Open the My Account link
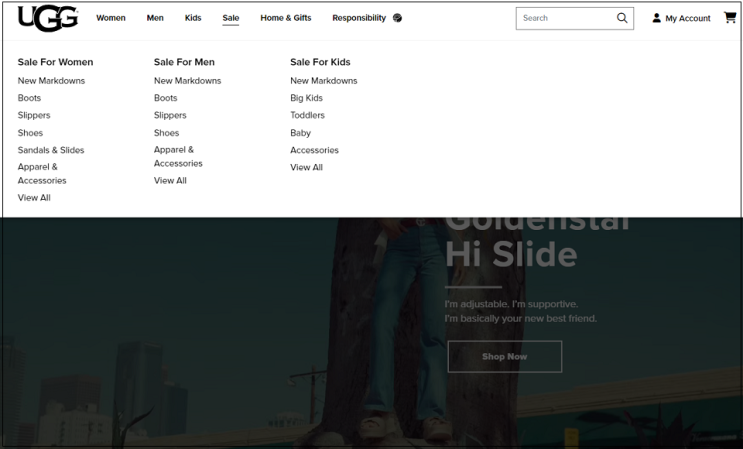This screenshot has width=743, height=449. coord(688,18)
